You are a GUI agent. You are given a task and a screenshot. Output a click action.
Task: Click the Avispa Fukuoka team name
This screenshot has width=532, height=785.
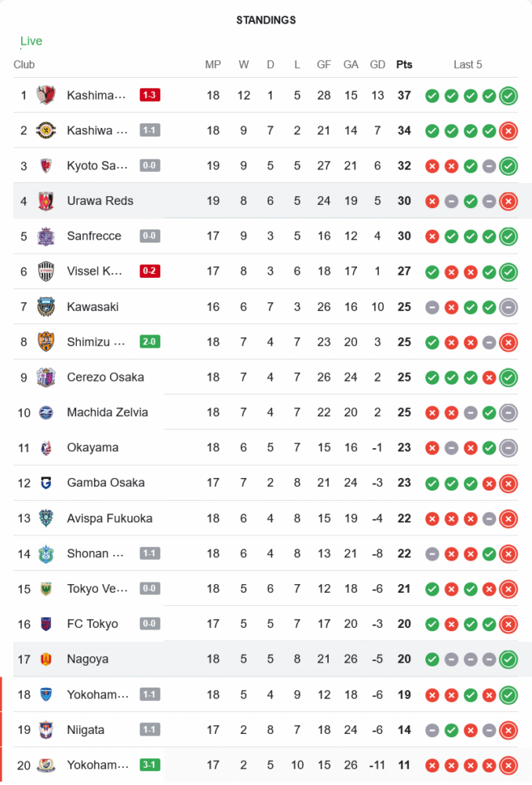click(x=109, y=518)
